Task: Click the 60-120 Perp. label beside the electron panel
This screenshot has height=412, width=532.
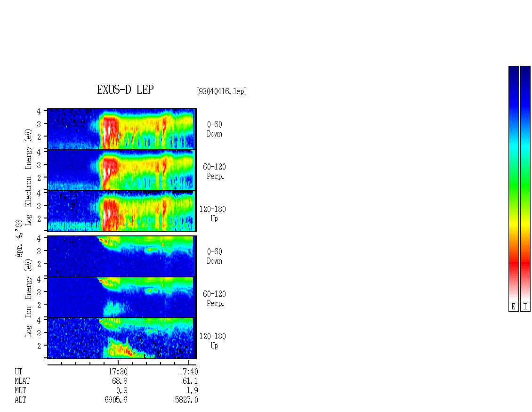Action: click(x=214, y=171)
